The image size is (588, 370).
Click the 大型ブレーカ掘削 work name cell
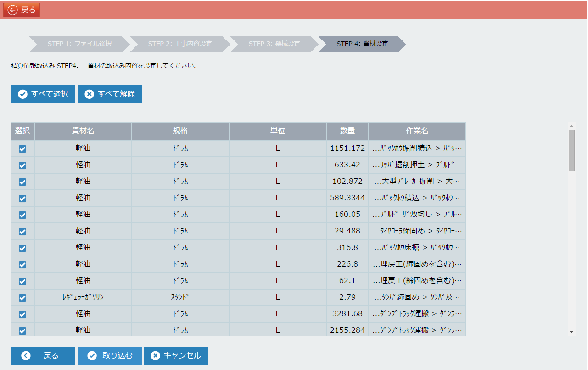(417, 182)
